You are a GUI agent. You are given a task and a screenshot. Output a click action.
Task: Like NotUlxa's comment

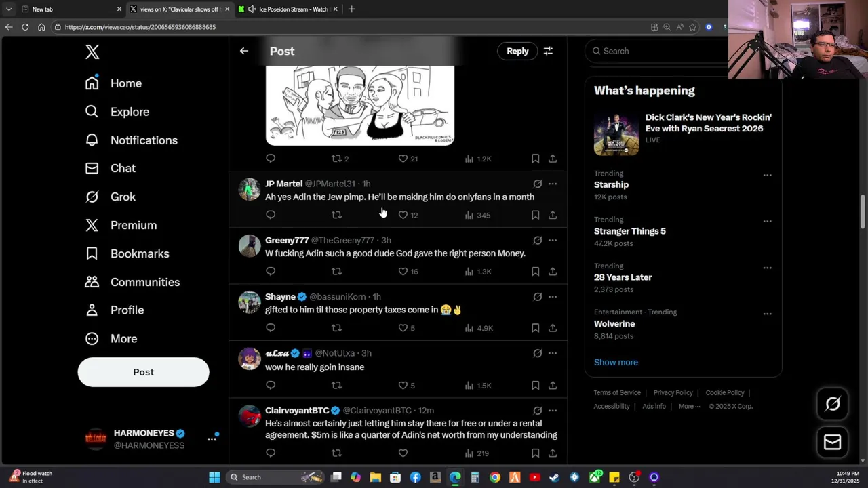point(403,385)
